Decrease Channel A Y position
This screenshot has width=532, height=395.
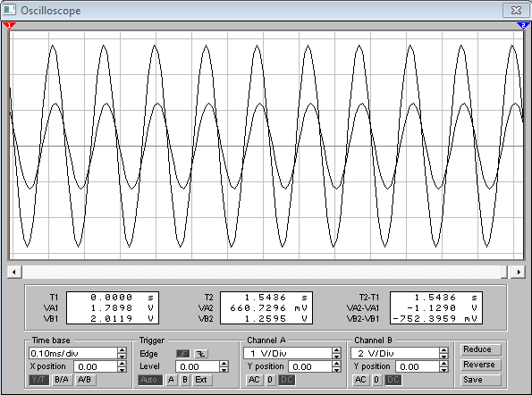pyautogui.click(x=336, y=369)
